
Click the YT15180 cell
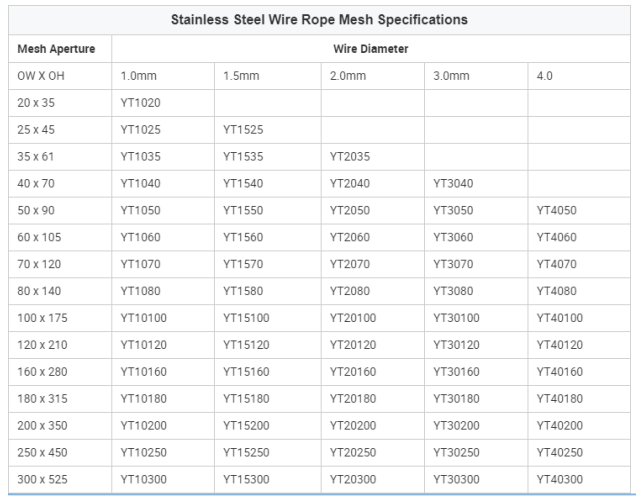click(268, 399)
